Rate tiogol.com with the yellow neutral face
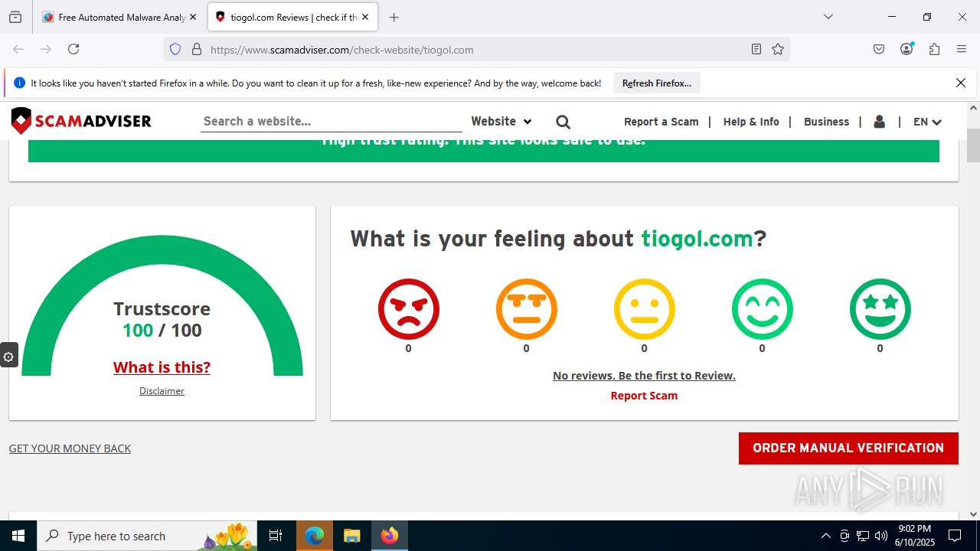The height and width of the screenshot is (551, 980). (644, 309)
